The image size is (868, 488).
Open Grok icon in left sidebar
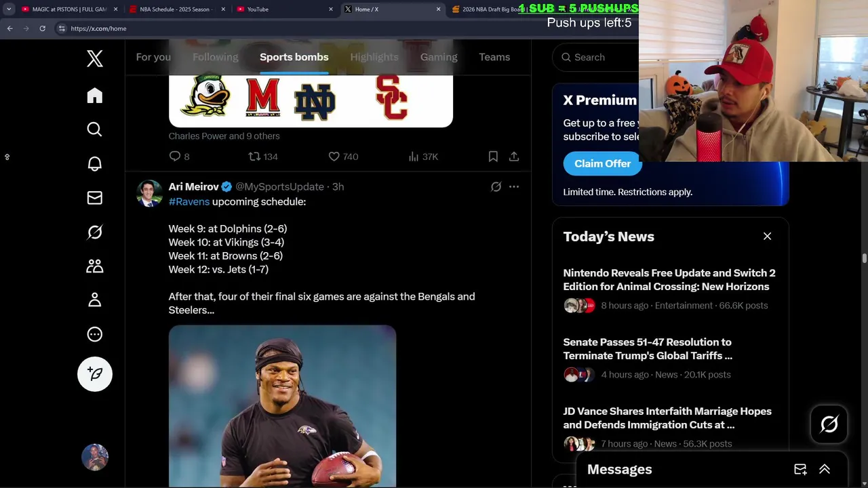(95, 232)
